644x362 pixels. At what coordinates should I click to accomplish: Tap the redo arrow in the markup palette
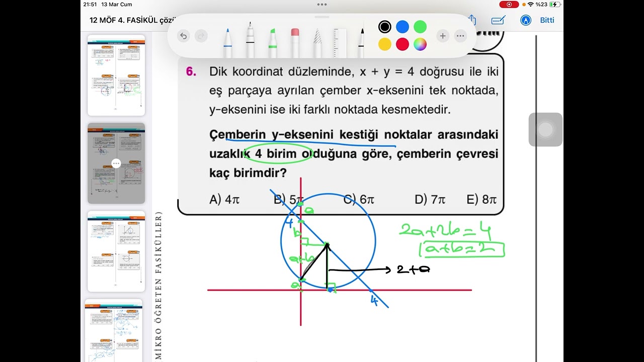click(x=201, y=36)
